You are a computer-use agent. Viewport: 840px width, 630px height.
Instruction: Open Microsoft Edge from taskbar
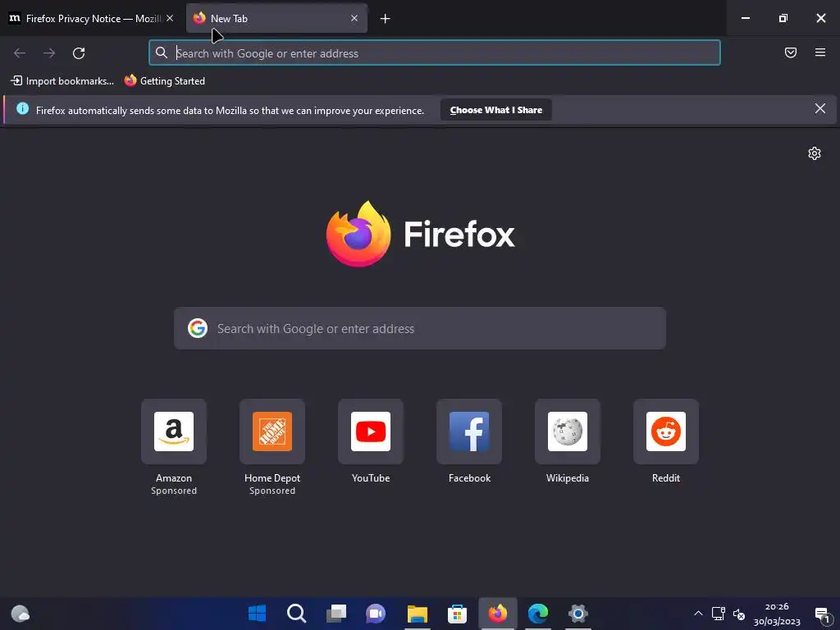point(538,614)
